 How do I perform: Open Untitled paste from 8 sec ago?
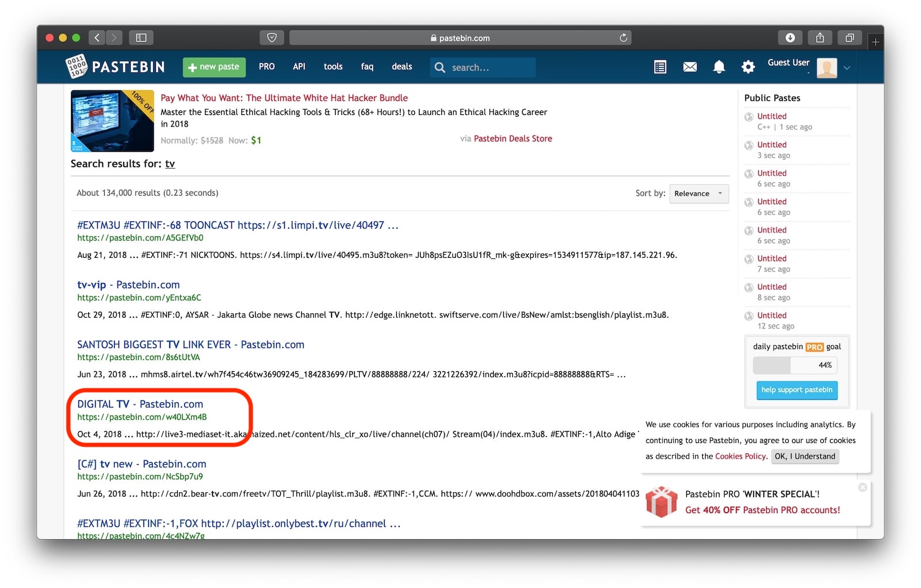point(772,287)
